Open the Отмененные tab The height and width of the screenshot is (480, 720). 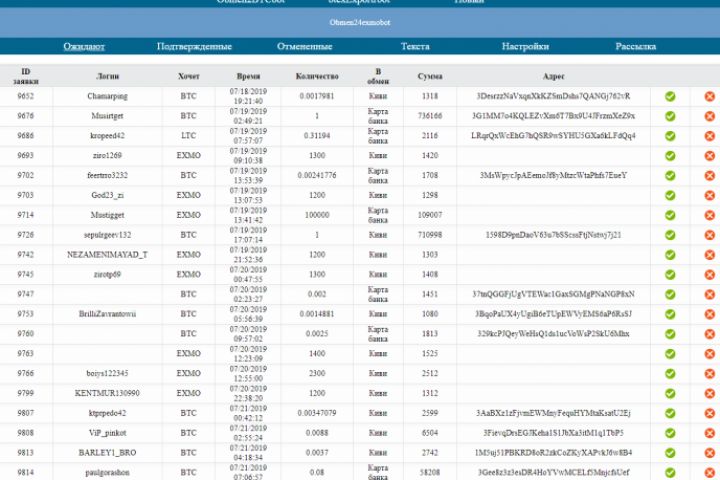[304, 46]
